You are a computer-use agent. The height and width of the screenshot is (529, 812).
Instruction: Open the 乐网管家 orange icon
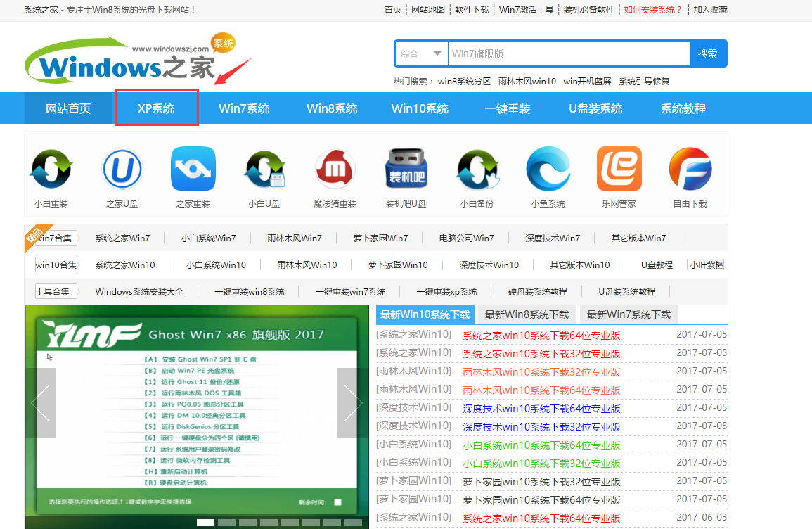tap(619, 170)
